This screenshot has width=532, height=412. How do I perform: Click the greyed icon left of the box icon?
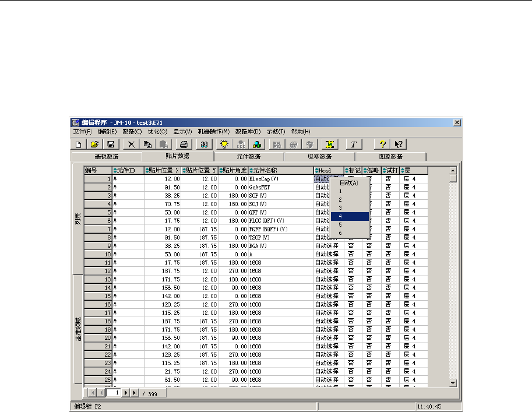click(x=293, y=145)
